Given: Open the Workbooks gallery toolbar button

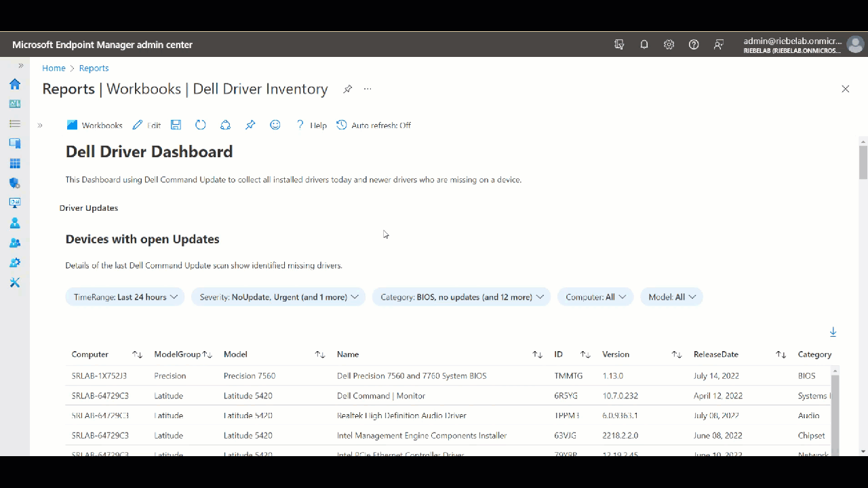Looking at the screenshot, I should click(94, 125).
